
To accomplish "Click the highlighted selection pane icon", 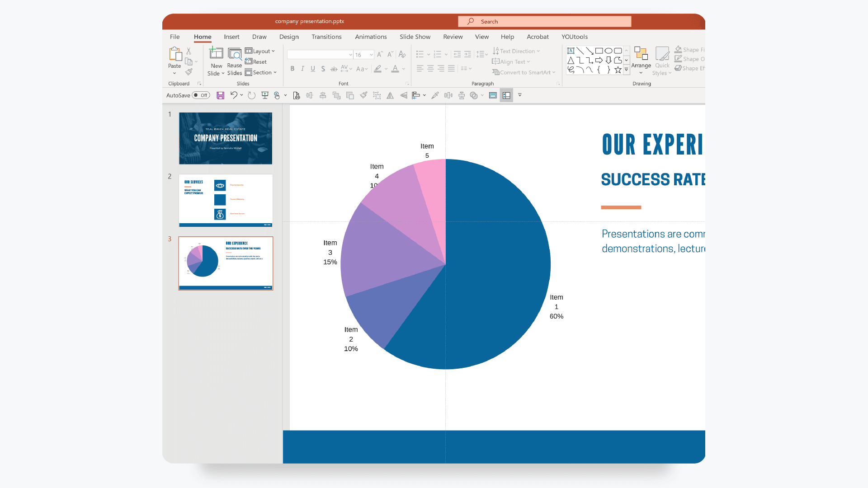I will (x=506, y=95).
